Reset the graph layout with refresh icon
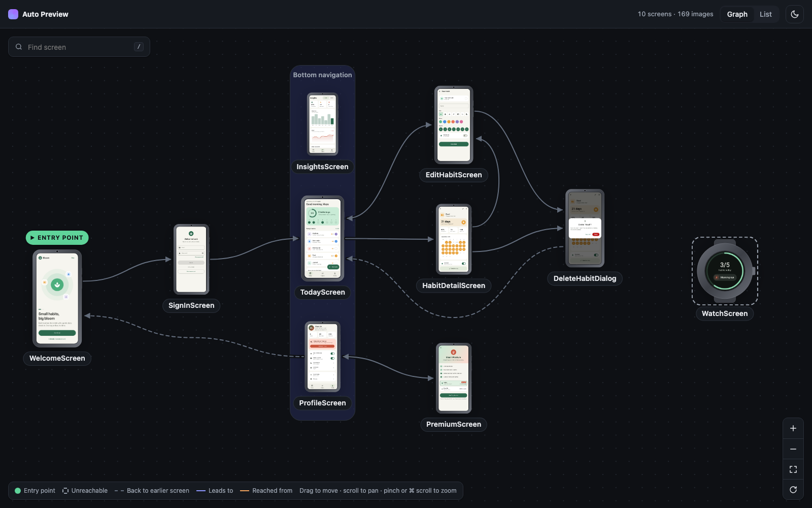Viewport: 812px width, 508px height. 793,490
